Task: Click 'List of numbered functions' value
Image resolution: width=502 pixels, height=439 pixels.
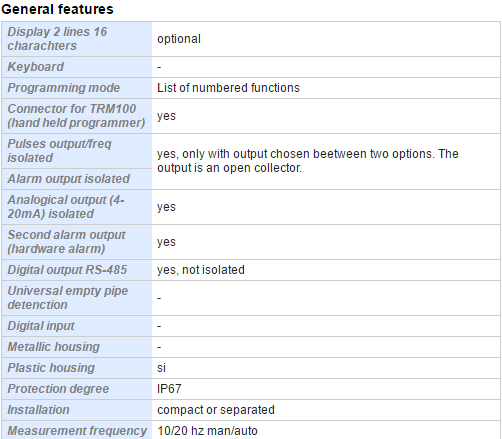Action: click(x=228, y=88)
